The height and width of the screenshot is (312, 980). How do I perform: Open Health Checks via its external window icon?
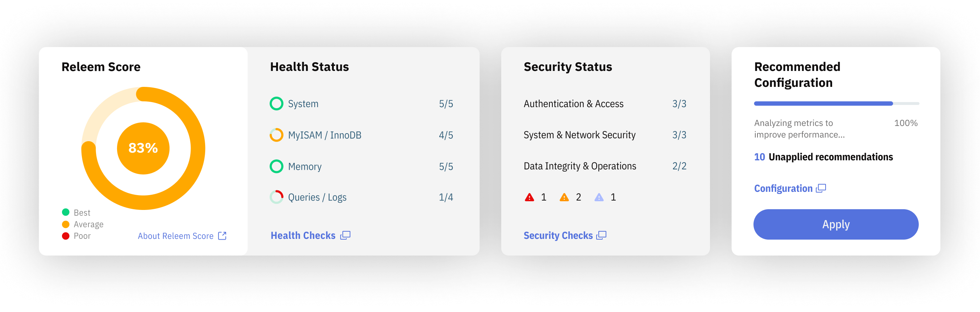pyautogui.click(x=345, y=235)
